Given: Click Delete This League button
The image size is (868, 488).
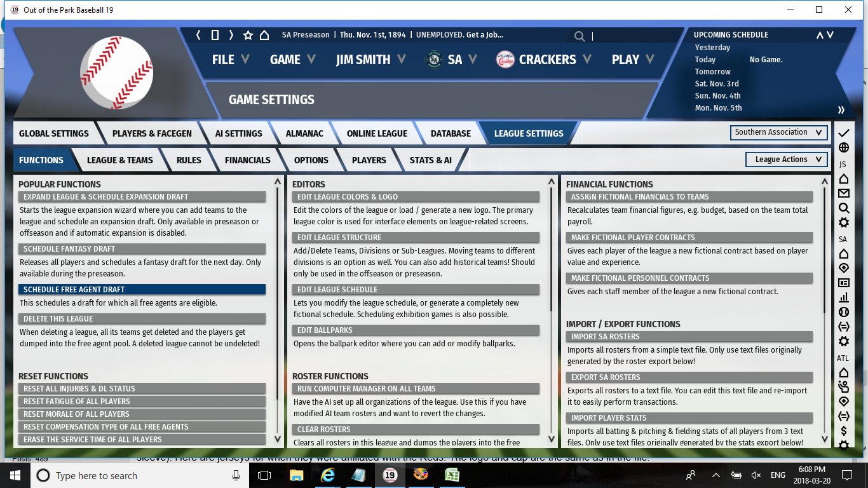Looking at the screenshot, I should pyautogui.click(x=142, y=319).
